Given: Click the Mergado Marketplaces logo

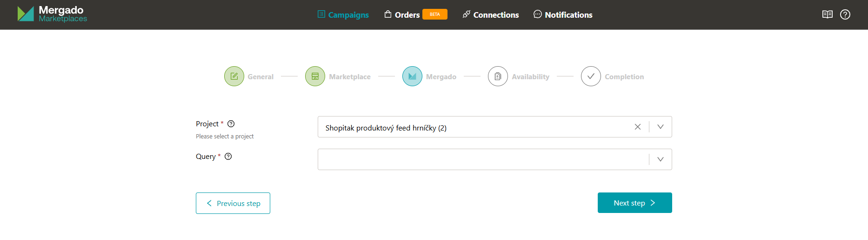Looking at the screenshot, I should coord(52,14).
